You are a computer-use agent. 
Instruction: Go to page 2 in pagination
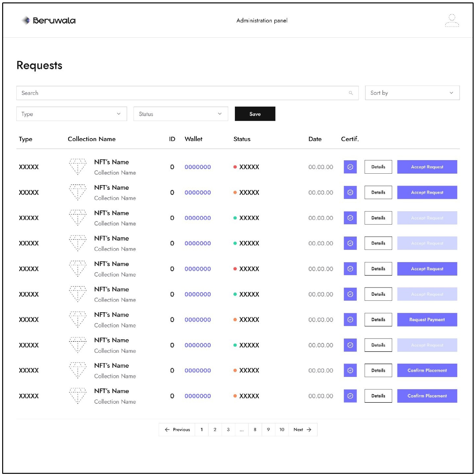click(x=215, y=430)
